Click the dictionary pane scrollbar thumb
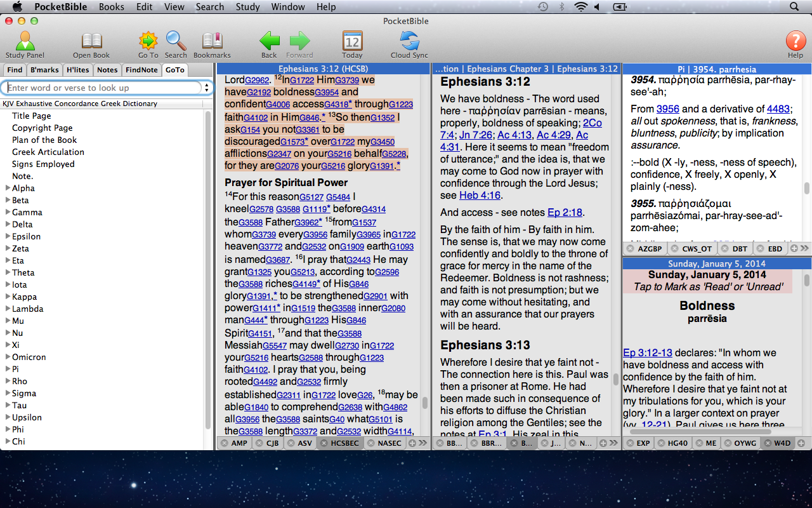 [807, 188]
